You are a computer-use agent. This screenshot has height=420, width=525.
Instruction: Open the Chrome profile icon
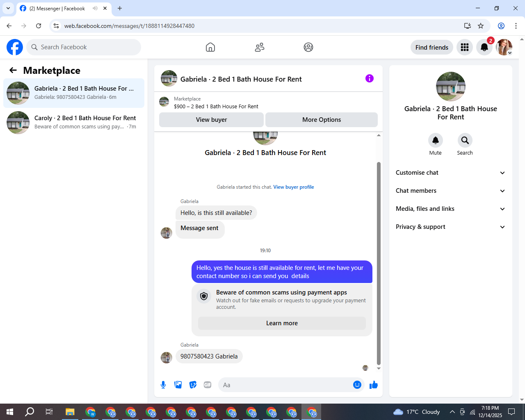[x=501, y=26]
